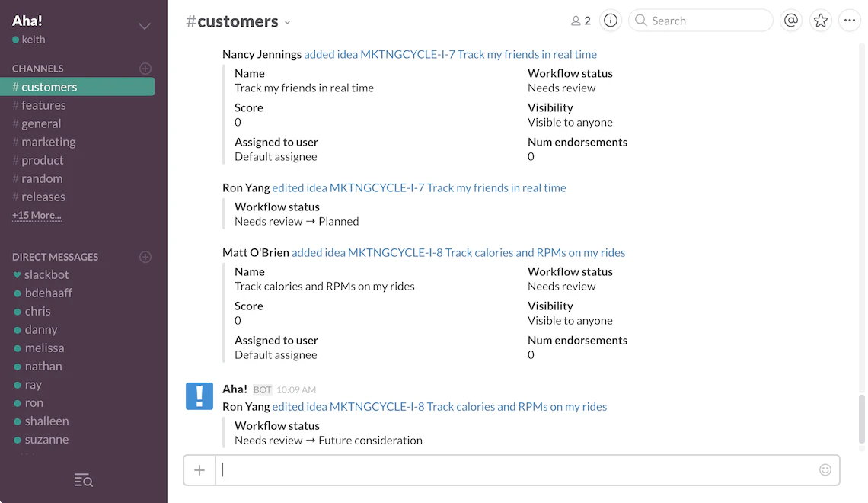Expand the Aha! team menu chevron
The width and height of the screenshot is (868, 503).
pyautogui.click(x=145, y=27)
